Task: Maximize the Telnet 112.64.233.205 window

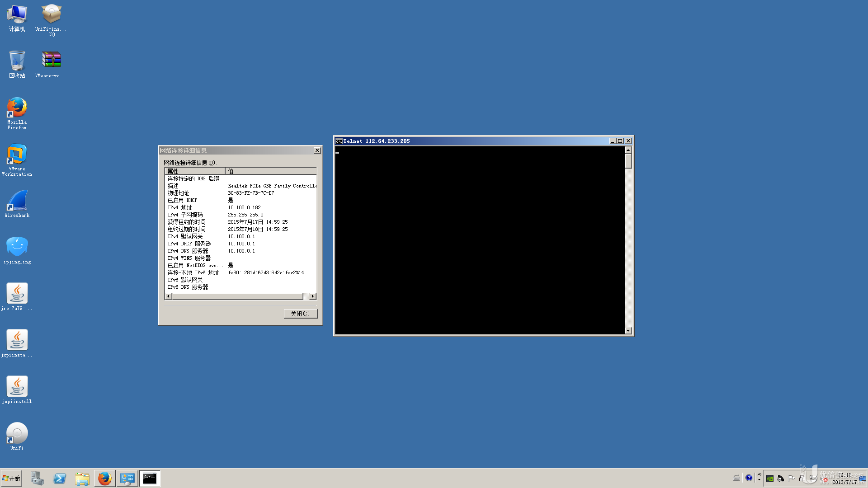Action: click(x=620, y=141)
